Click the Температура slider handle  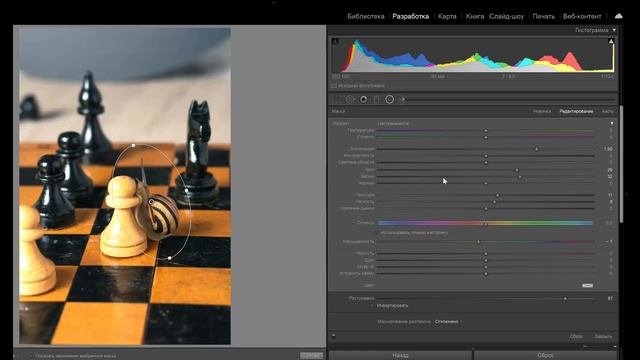[x=486, y=131]
